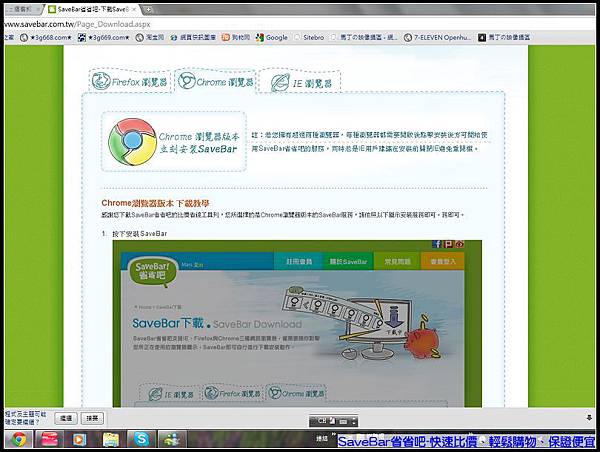This screenshot has height=452, width=600.
Task: Click Chrome 瀏覽器 tab inside tutorial screenshot
Action: pos(296,393)
